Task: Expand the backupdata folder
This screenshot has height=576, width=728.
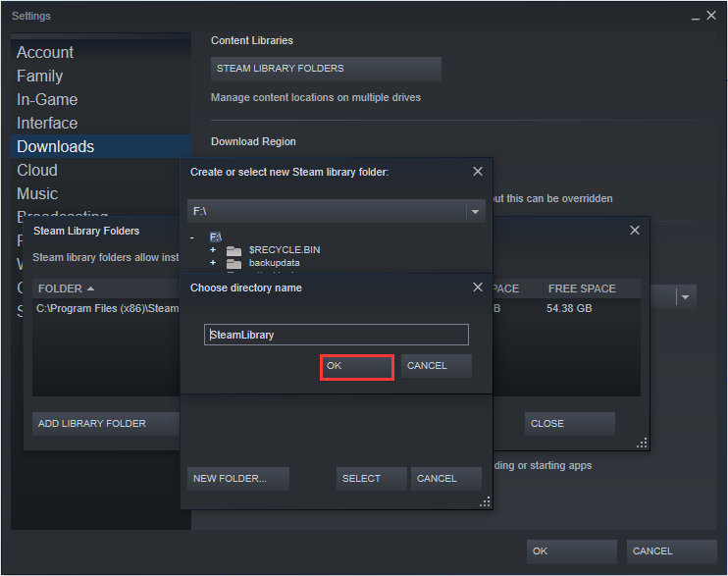Action: [x=213, y=262]
